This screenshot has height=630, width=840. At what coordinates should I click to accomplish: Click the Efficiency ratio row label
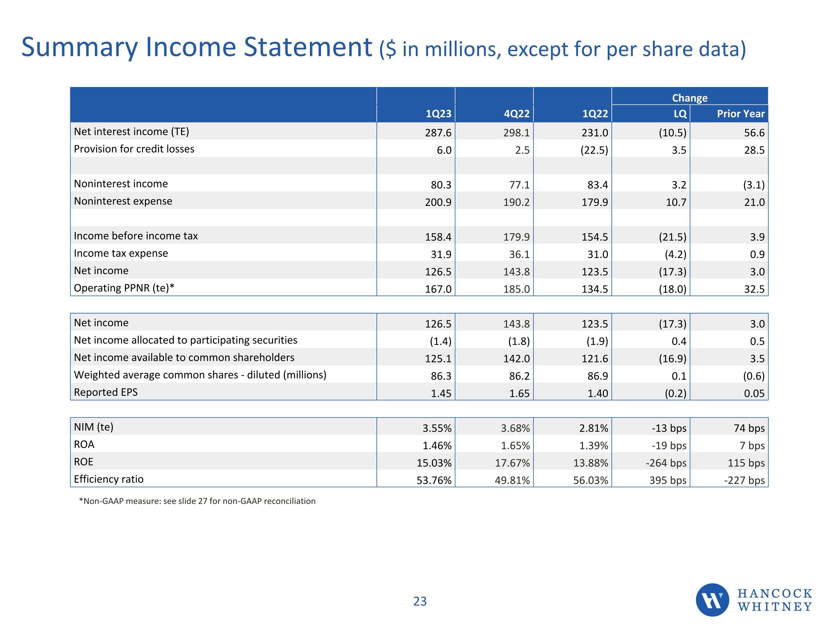tap(109, 479)
